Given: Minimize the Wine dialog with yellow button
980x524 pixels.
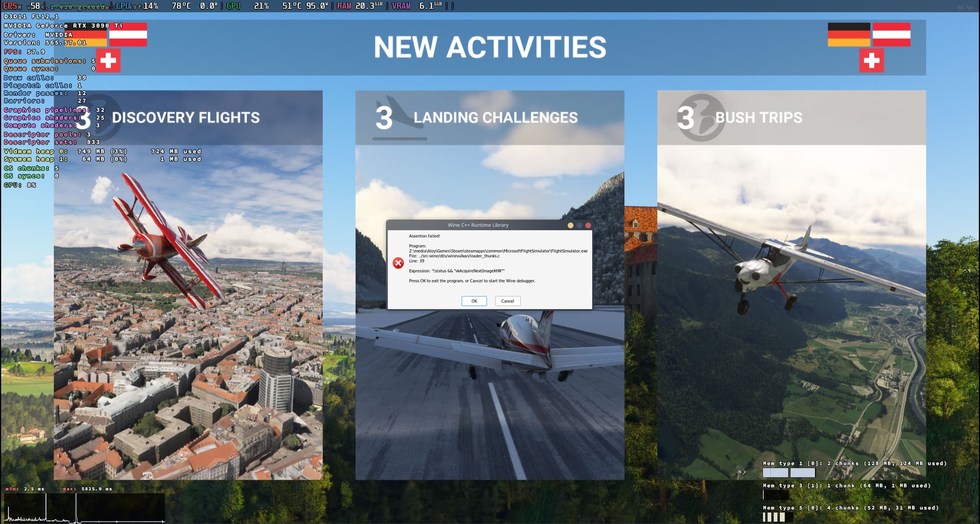Looking at the screenshot, I should click(570, 225).
